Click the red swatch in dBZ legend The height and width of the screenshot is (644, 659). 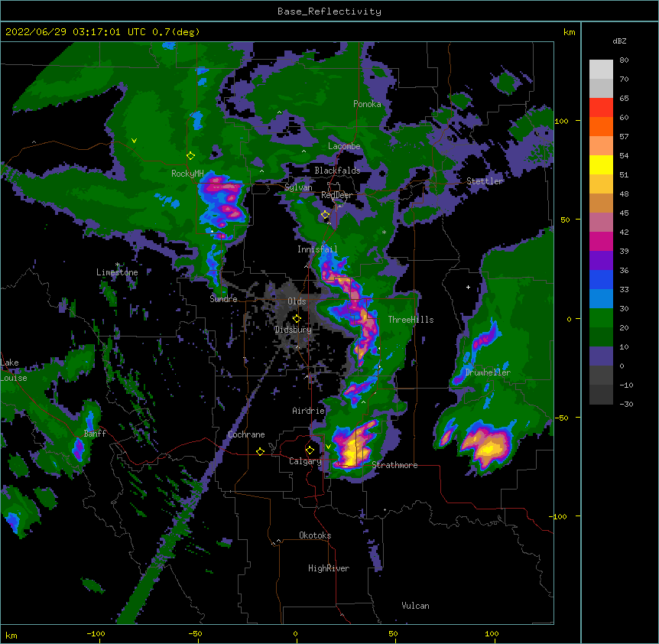click(601, 108)
